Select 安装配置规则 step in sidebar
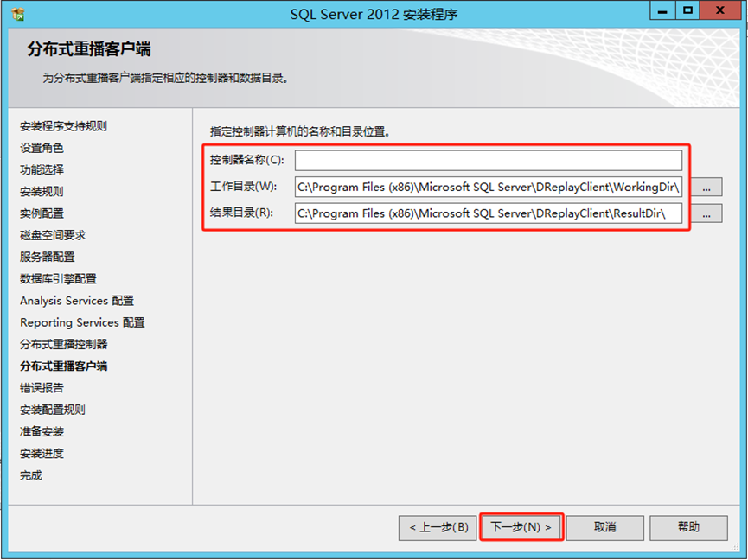This screenshot has width=748, height=560. (53, 410)
